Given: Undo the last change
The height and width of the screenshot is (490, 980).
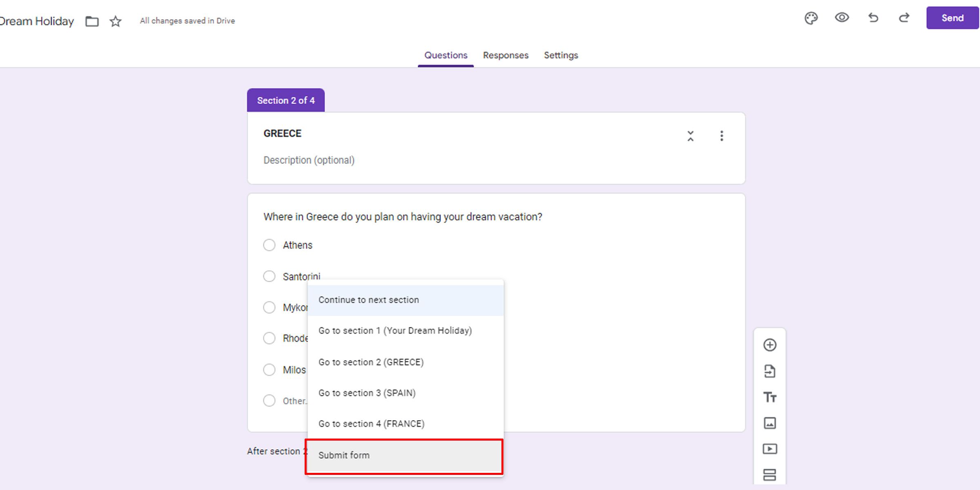Looking at the screenshot, I should (x=873, y=18).
